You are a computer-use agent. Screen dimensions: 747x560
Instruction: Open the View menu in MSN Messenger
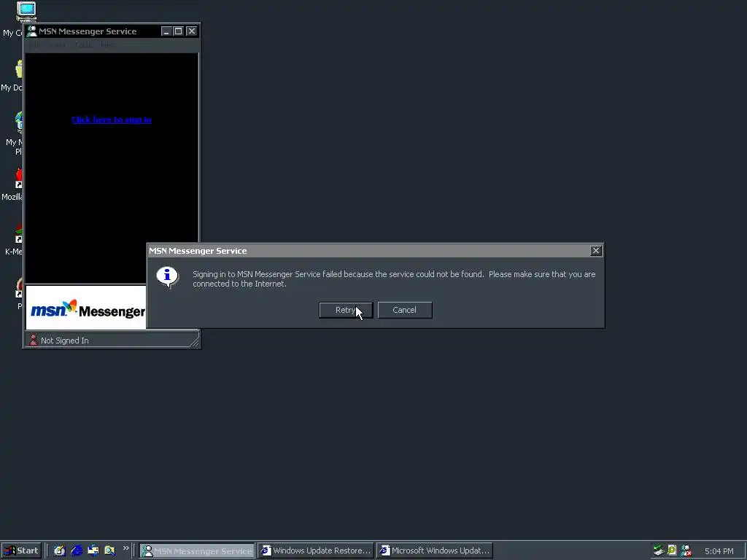(57, 44)
